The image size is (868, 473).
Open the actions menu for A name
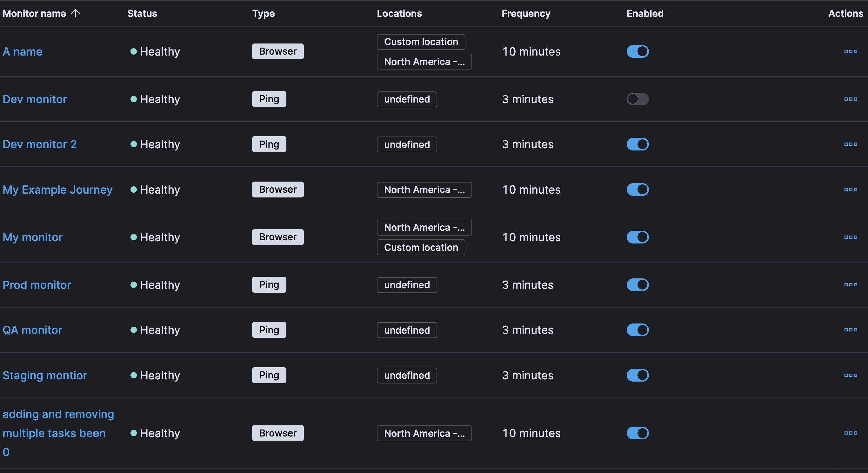pos(851,51)
